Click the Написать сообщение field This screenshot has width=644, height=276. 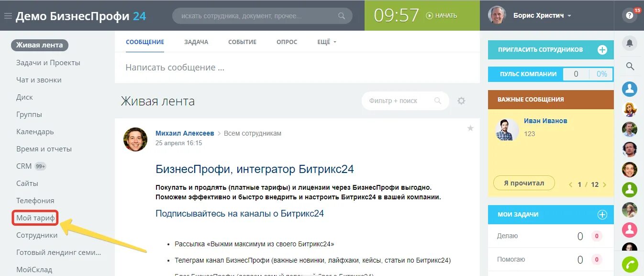[x=297, y=68]
